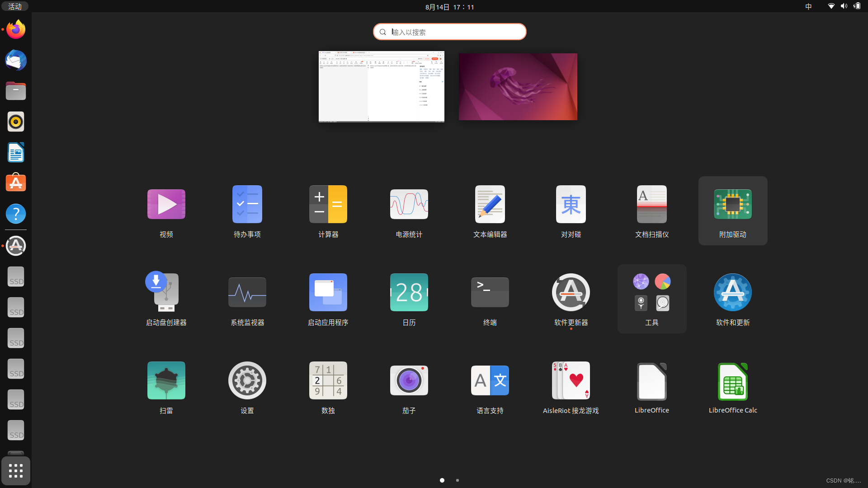Launch LibreOffice Calc spreadsheet

pos(732,380)
